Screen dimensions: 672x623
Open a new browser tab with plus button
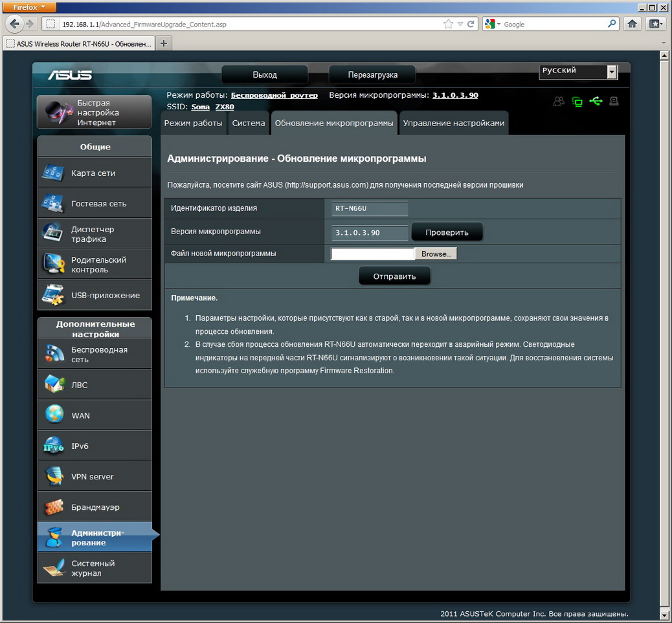coord(163,43)
